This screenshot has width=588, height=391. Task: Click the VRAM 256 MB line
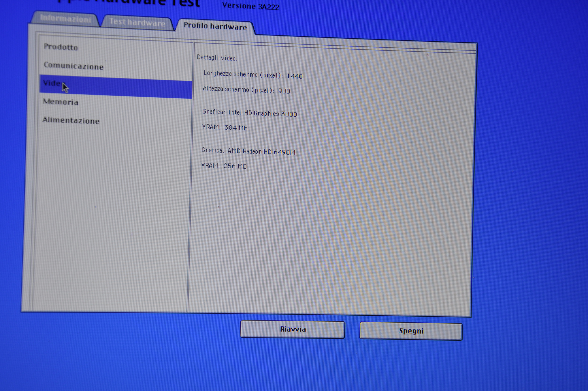224,166
